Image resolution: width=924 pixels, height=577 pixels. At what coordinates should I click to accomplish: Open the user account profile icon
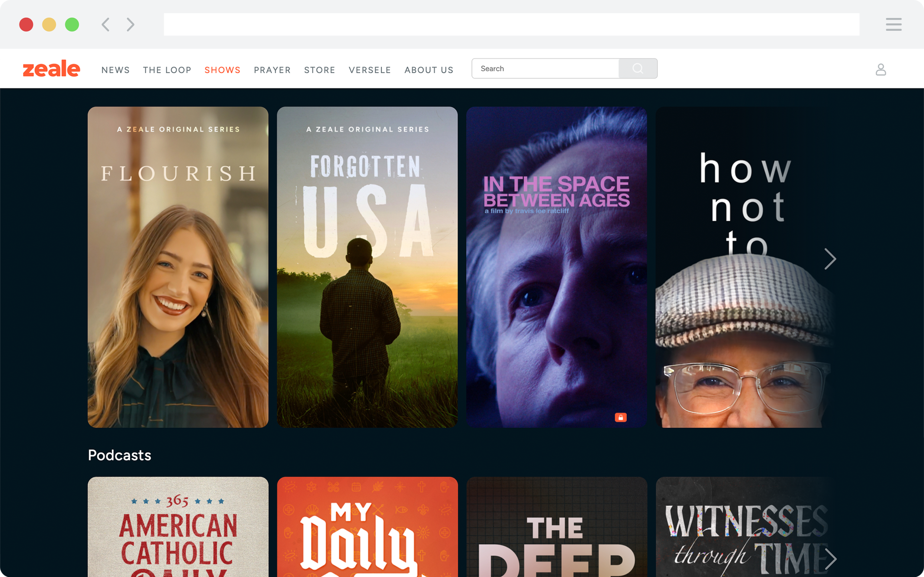880,69
